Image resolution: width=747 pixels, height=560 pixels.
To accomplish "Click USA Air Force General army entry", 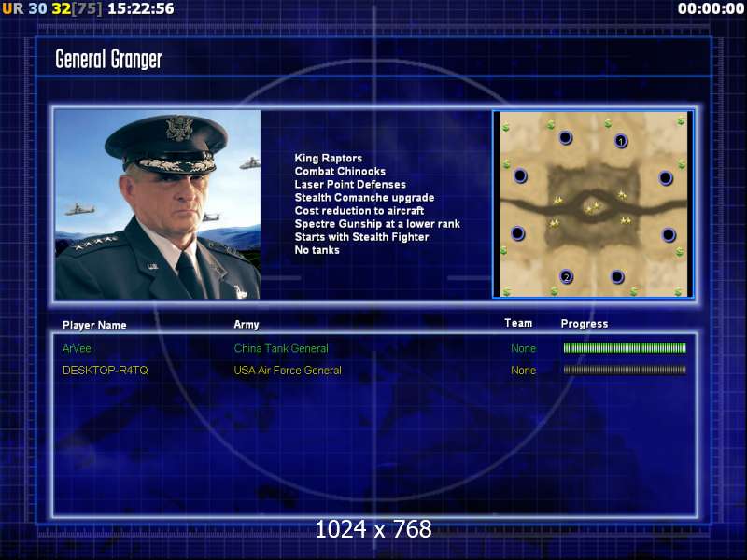I will click(x=288, y=370).
